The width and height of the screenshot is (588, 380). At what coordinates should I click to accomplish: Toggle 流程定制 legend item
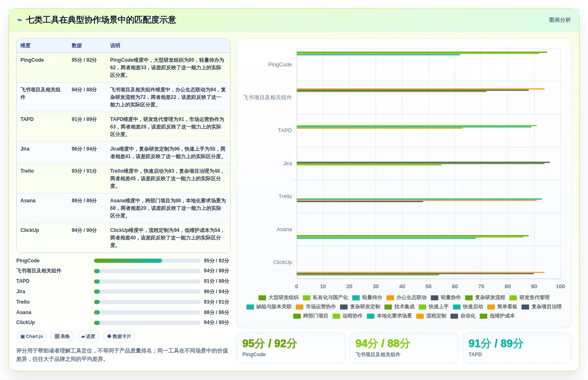pos(431,316)
